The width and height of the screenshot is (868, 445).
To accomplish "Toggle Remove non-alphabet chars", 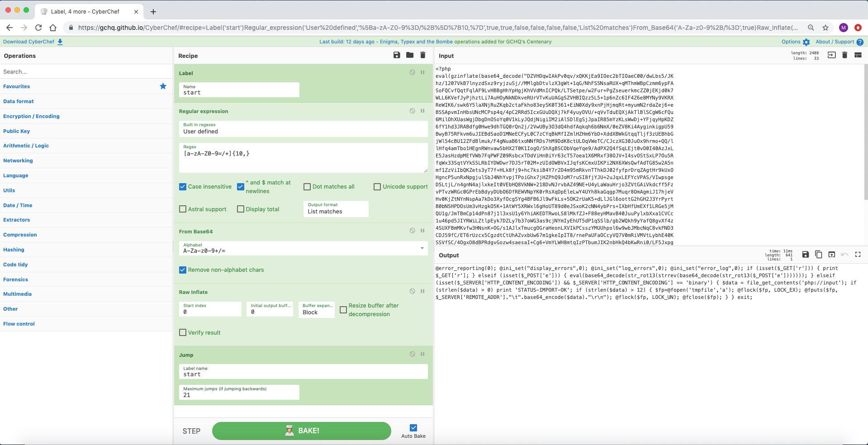I will (x=183, y=270).
